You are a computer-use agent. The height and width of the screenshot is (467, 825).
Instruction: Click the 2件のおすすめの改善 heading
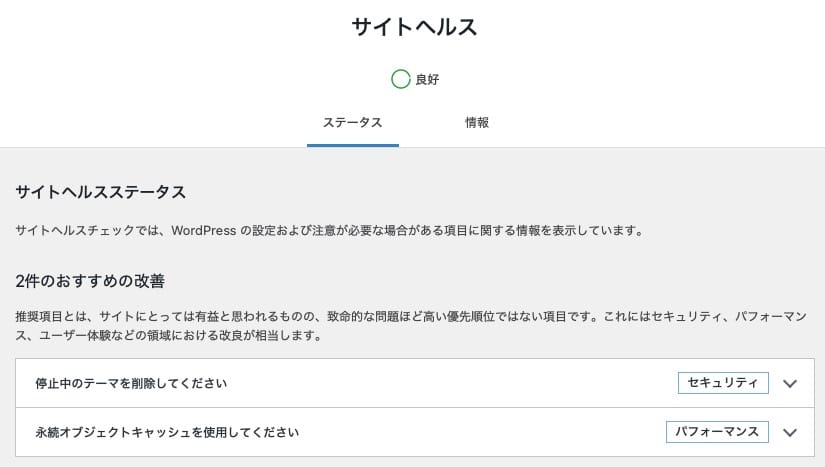(x=97, y=281)
